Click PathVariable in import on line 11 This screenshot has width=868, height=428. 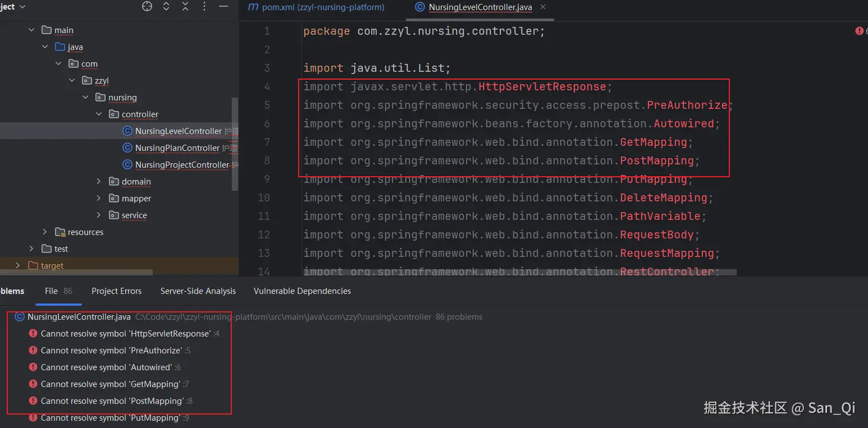click(660, 216)
